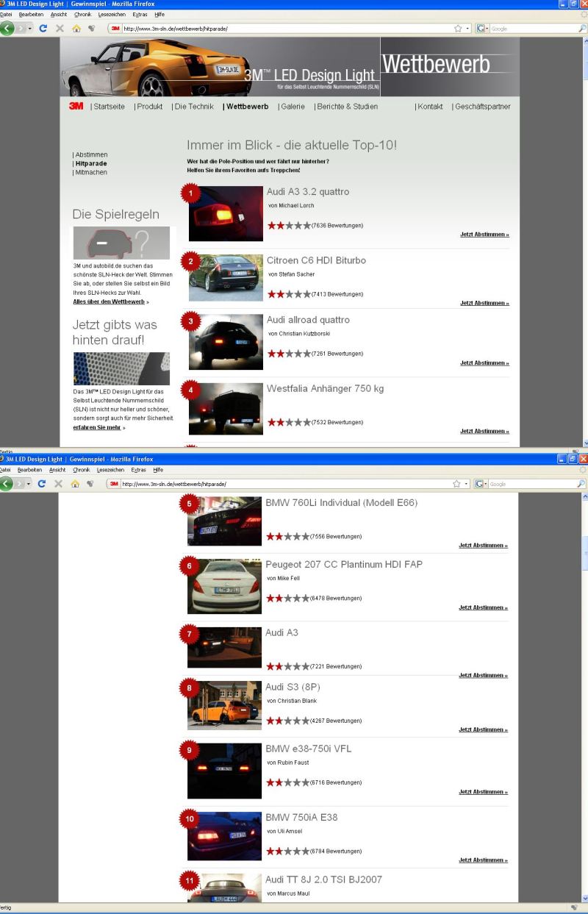Open the orange Audi S3 (8P) thumbnail
Image resolution: width=588 pixels, height=914 pixels.
224,707
